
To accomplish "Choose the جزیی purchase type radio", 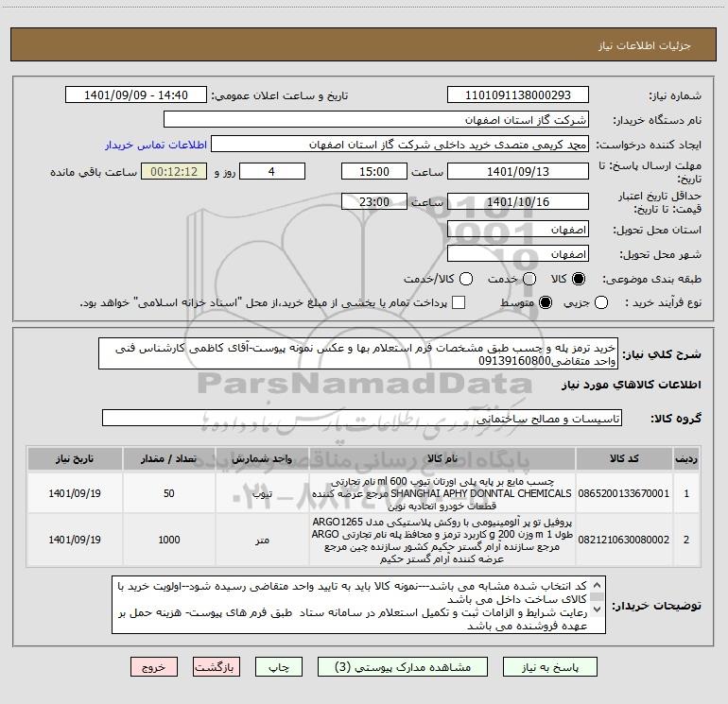I will pos(601,302).
